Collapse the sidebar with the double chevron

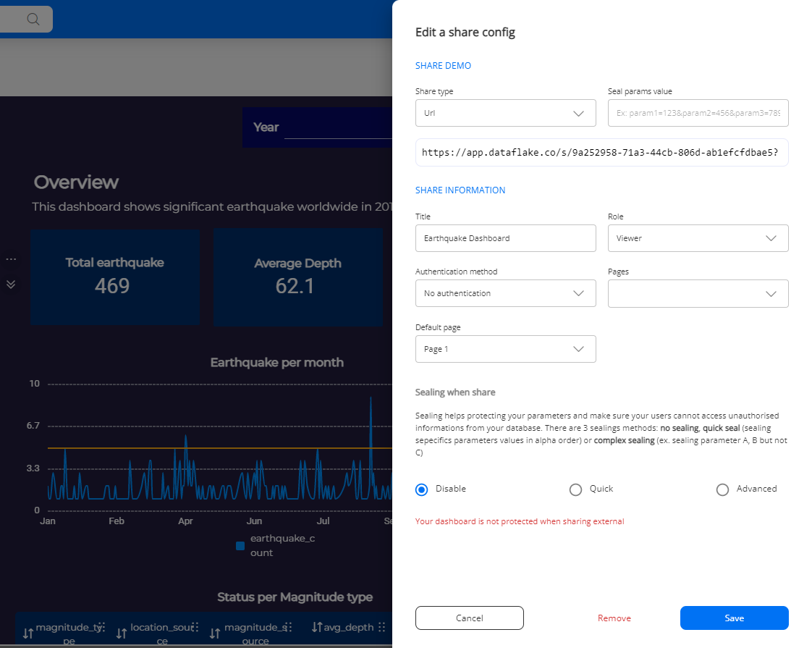tap(11, 284)
